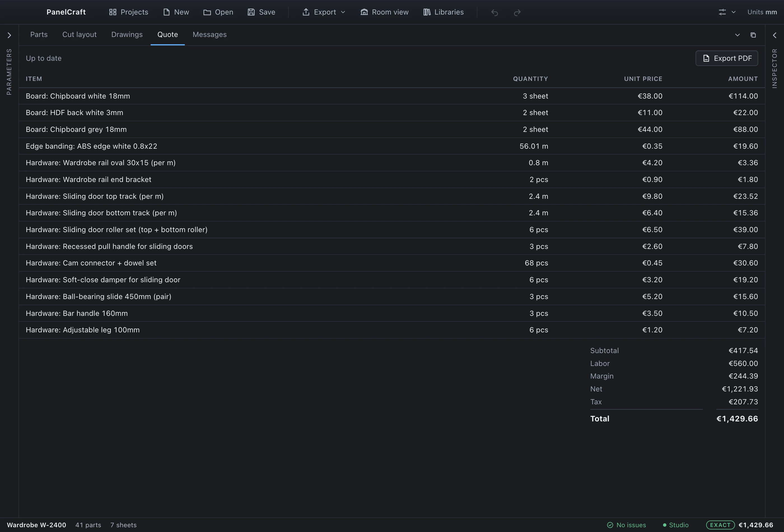784x532 pixels.
Task: Click the Quantity column header
Action: (530, 79)
